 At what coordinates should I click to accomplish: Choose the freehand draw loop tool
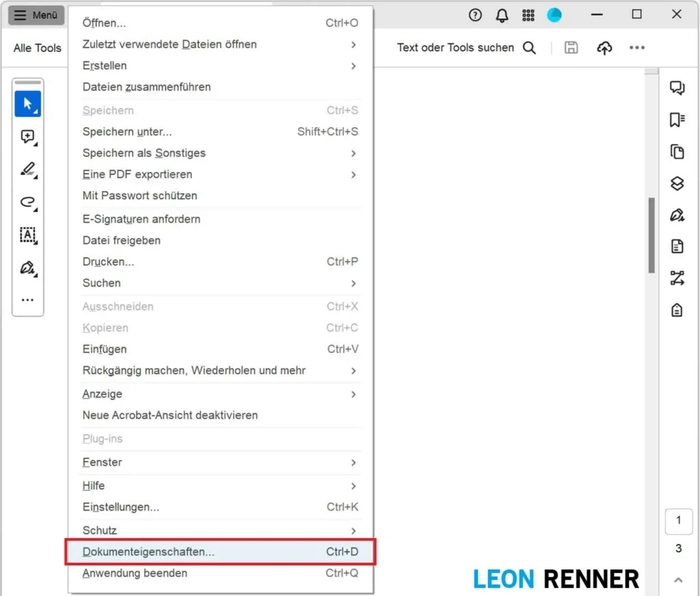tap(27, 202)
